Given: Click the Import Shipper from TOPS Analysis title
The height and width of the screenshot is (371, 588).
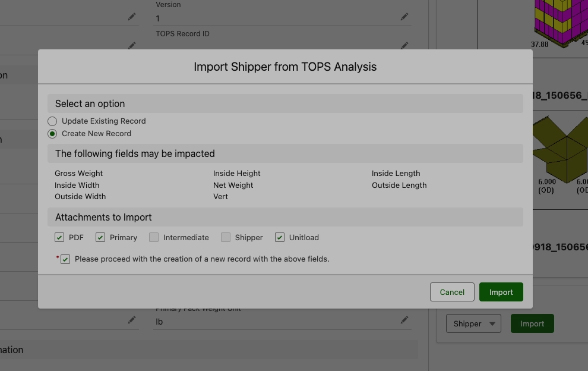Looking at the screenshot, I should click(x=285, y=67).
